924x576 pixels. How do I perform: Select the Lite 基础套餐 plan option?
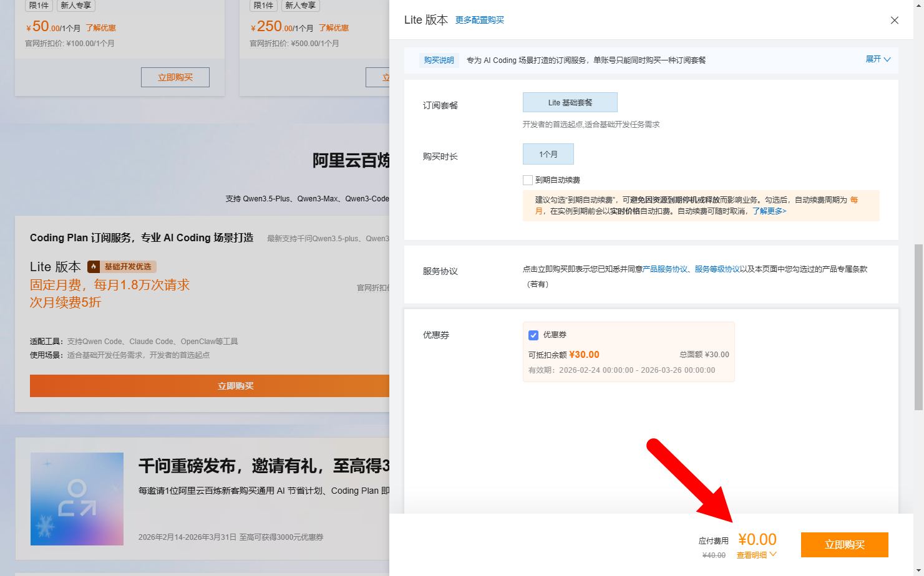(570, 103)
